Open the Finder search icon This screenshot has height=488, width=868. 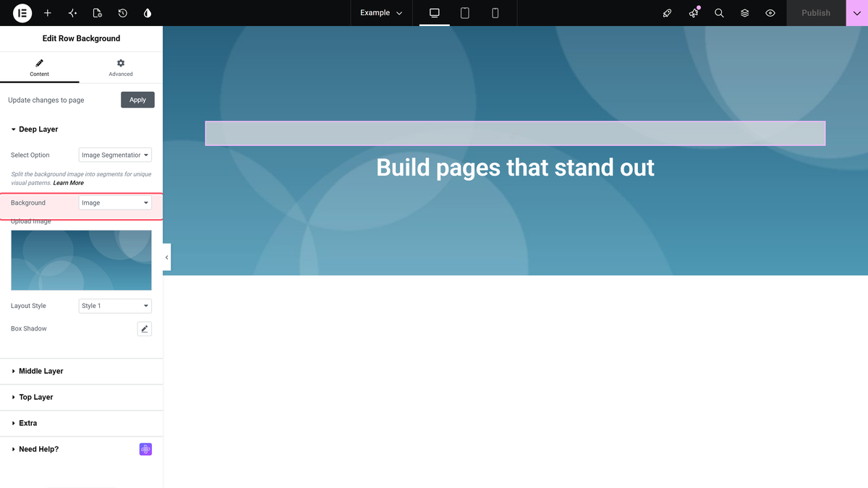(x=719, y=13)
